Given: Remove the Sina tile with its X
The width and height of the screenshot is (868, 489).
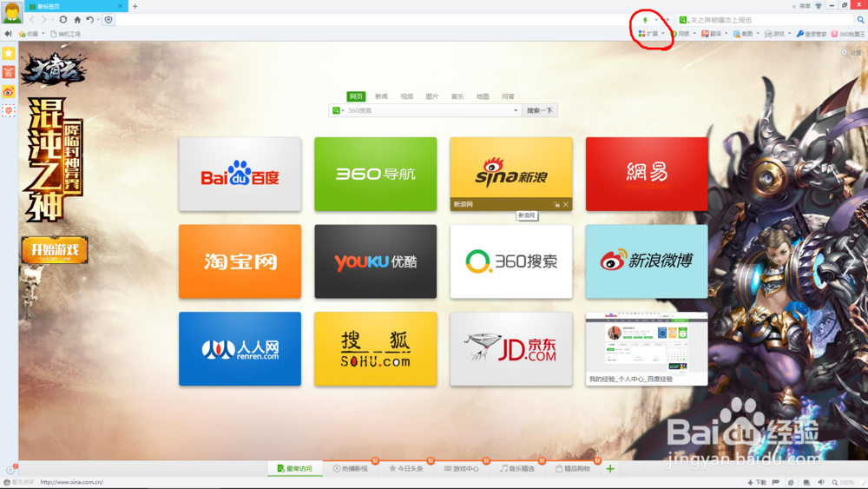Looking at the screenshot, I should click(x=566, y=204).
